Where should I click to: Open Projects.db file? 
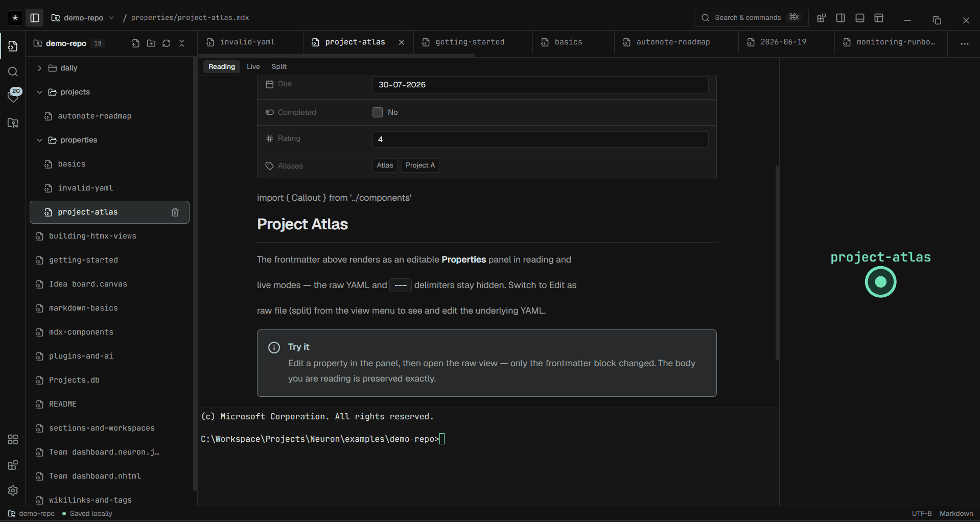point(110,381)
